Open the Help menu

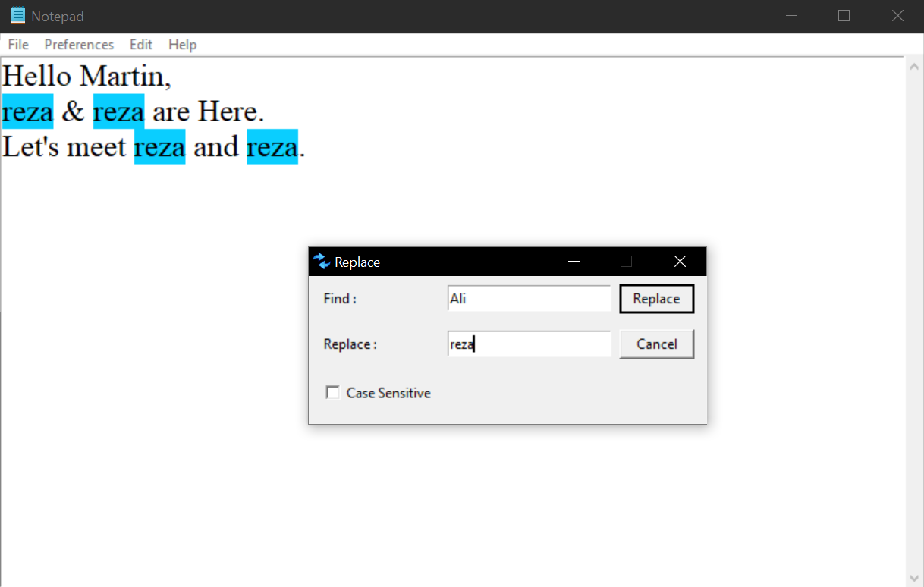[182, 45]
